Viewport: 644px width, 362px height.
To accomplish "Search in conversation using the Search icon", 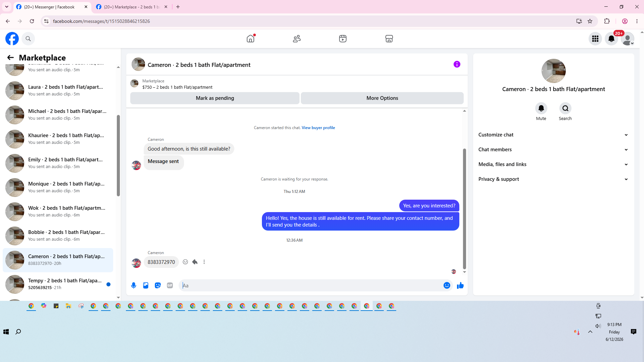I will (565, 108).
